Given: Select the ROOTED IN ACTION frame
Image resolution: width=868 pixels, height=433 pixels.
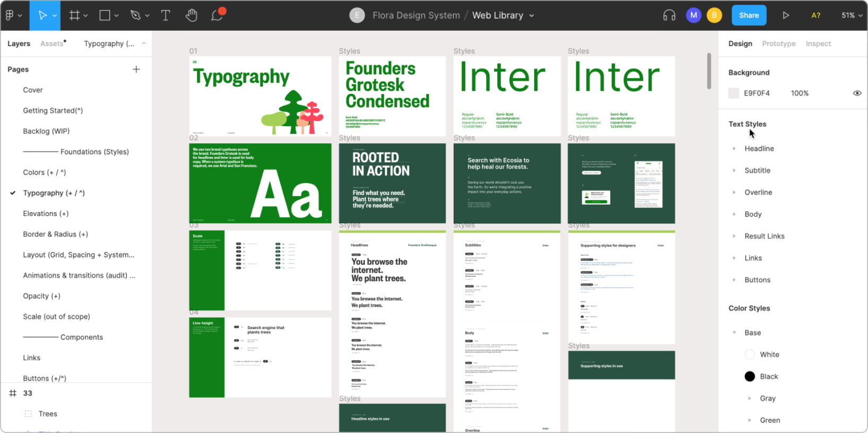Looking at the screenshot, I should [393, 183].
